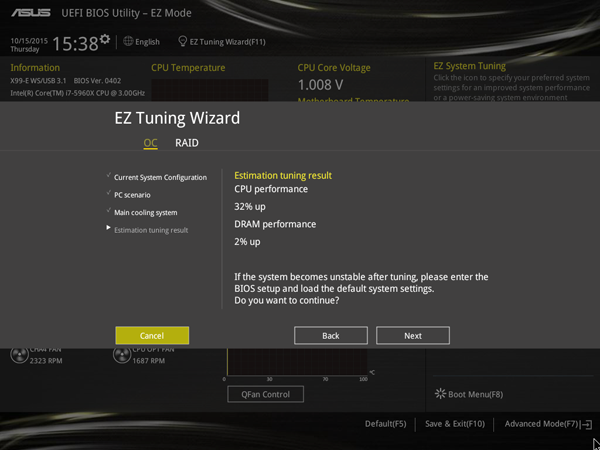Cancel the EZ Tuning Wizard
The height and width of the screenshot is (450, 600).
click(x=152, y=336)
